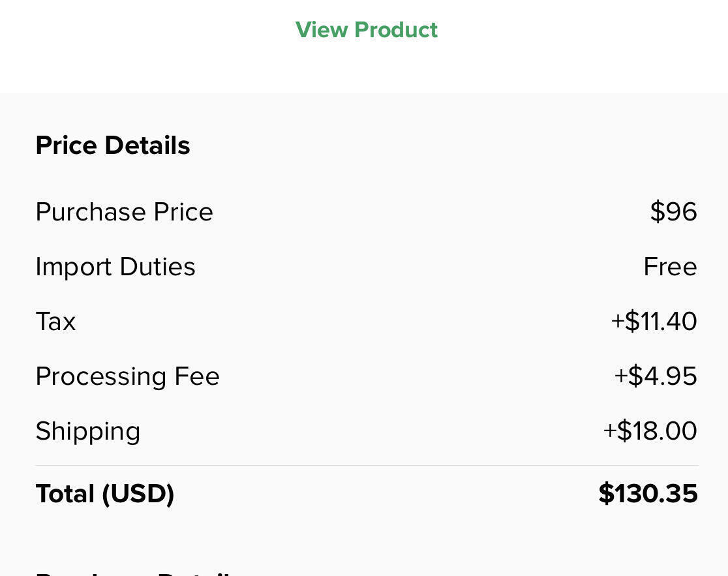This screenshot has height=576, width=728.
Task: Select the Processing Fee label
Action: tap(128, 376)
